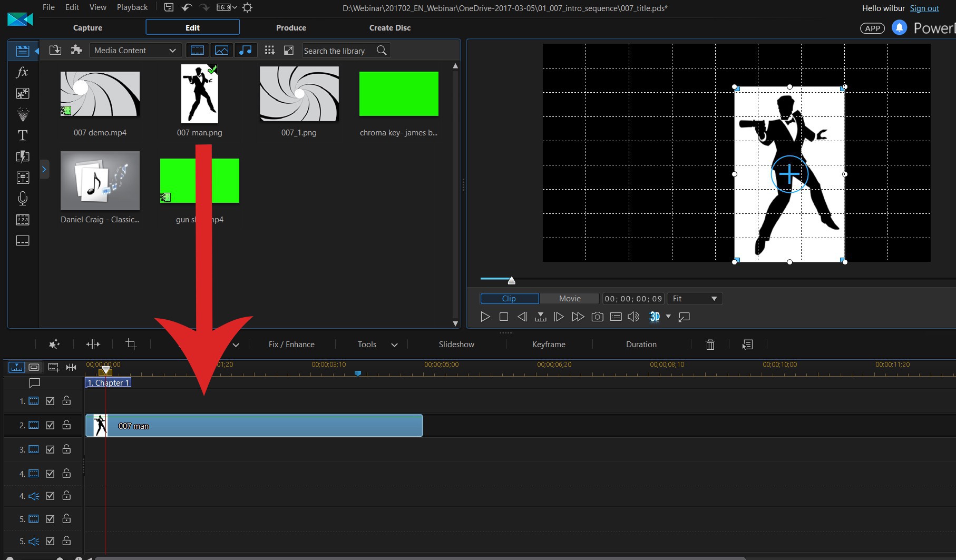
Task: Open the Fit zoom dropdown
Action: coord(695,299)
